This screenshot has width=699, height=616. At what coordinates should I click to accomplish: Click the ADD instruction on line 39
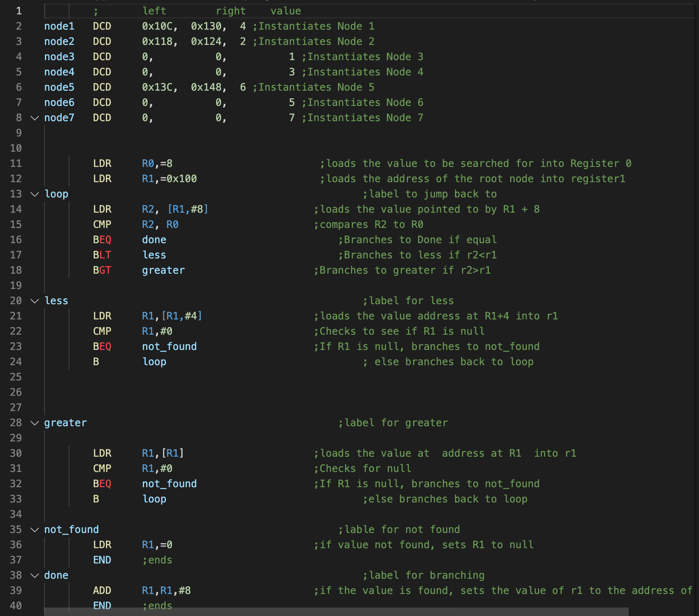(102, 591)
